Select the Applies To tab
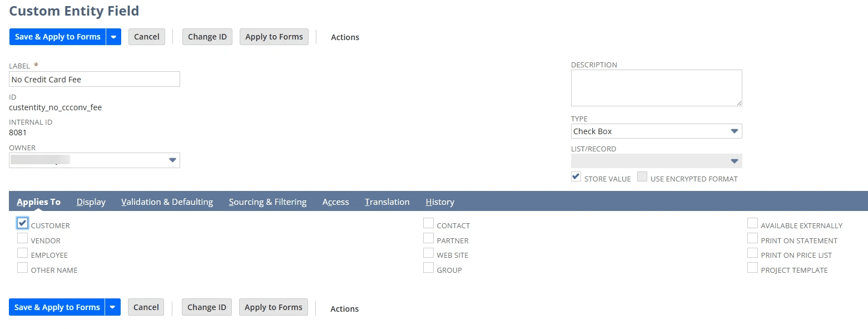The height and width of the screenshot is (329, 868). pyautogui.click(x=38, y=202)
